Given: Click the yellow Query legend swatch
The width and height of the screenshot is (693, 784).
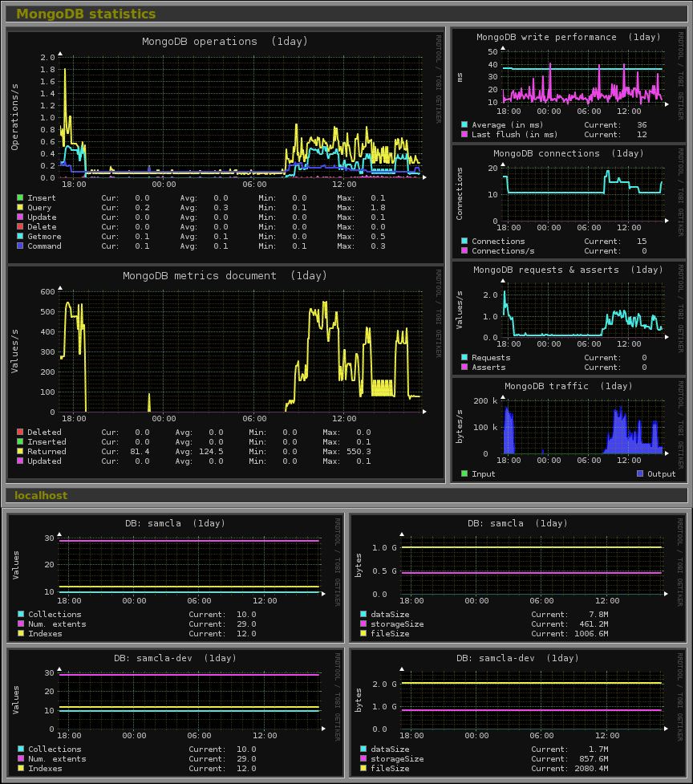Looking at the screenshot, I should pyautogui.click(x=21, y=208).
